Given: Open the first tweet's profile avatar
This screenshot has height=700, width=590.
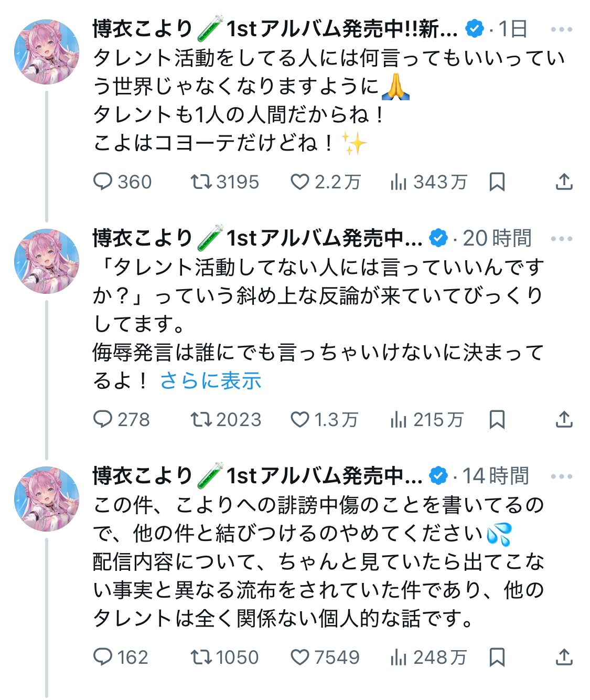Looking at the screenshot, I should click(47, 51).
